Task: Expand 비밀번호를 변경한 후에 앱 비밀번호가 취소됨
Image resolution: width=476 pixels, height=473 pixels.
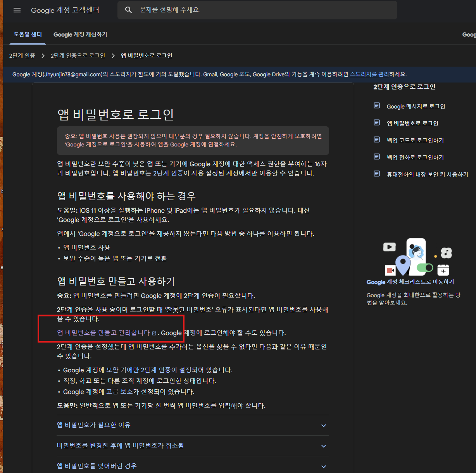Action: (x=192, y=446)
